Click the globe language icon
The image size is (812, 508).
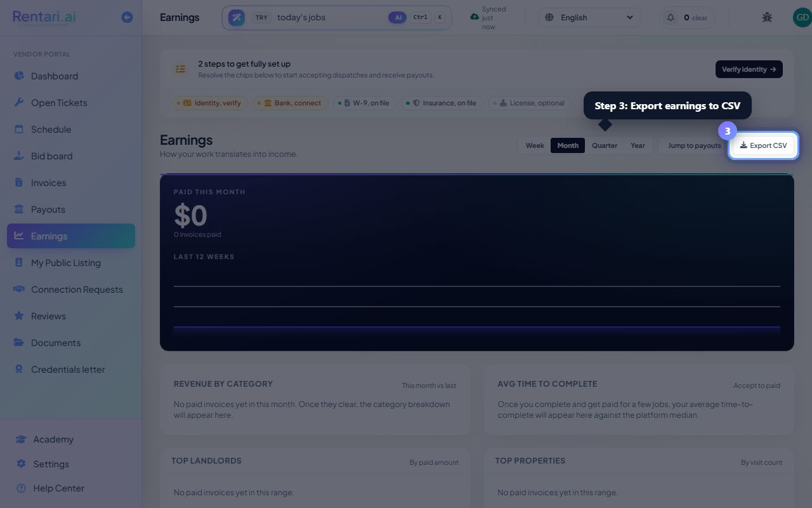(x=549, y=17)
